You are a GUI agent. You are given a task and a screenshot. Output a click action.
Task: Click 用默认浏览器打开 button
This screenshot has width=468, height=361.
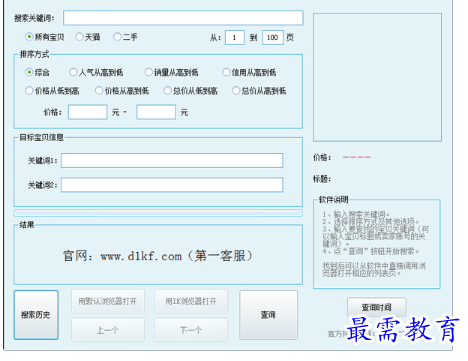tap(108, 301)
